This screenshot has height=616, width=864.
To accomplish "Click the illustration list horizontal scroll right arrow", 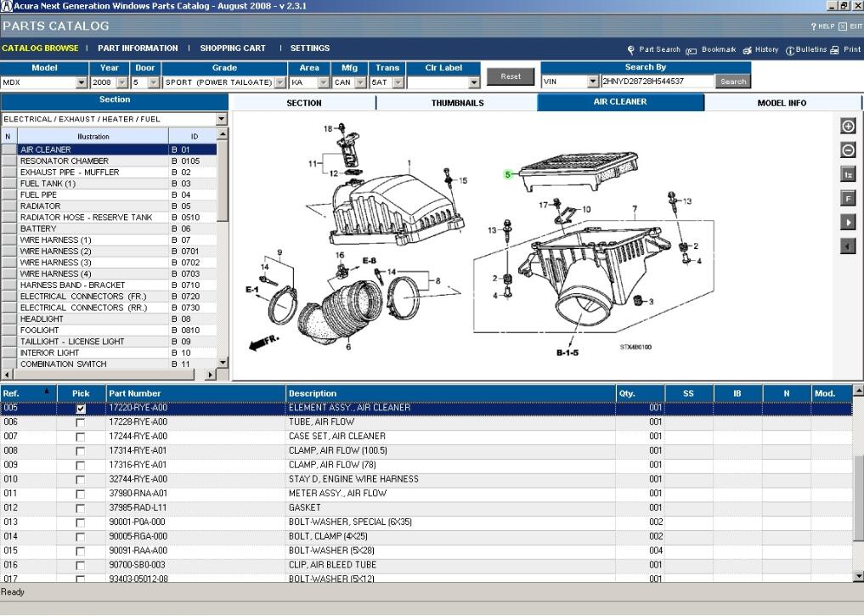I will [x=210, y=375].
